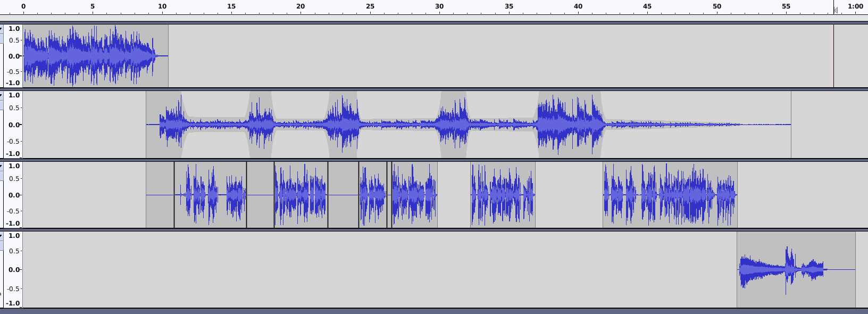Click the split line at 22 seconds in third track
868x314 pixels.
pos(328,195)
